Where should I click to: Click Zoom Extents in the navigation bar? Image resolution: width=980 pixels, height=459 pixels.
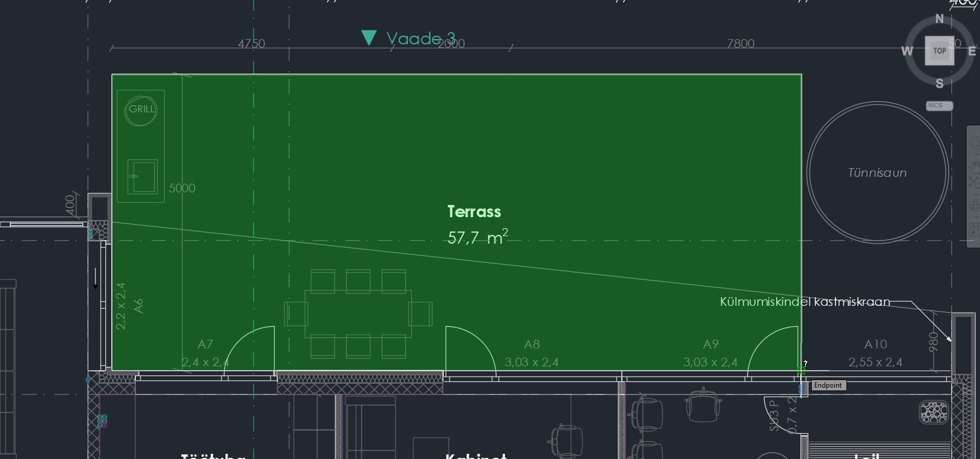[974, 181]
